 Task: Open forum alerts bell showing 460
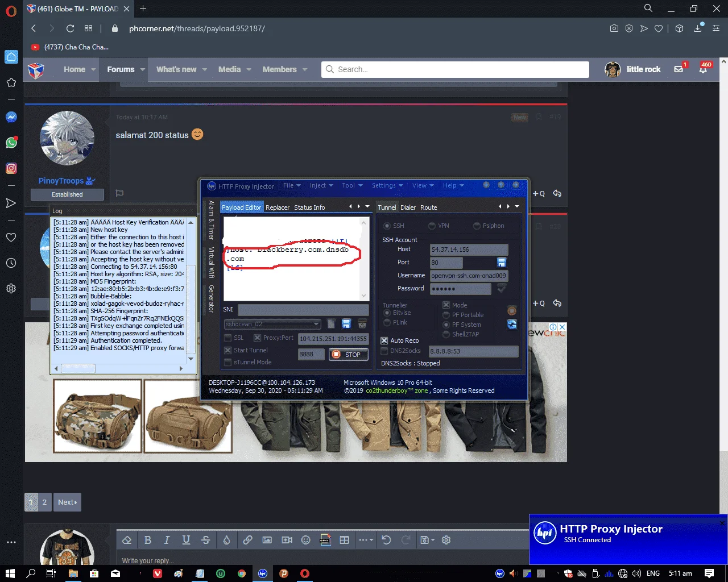pos(704,69)
